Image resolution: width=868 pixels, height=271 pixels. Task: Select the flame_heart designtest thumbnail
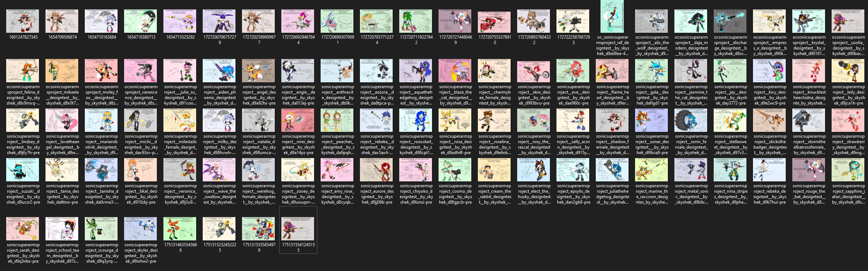tap(613, 71)
